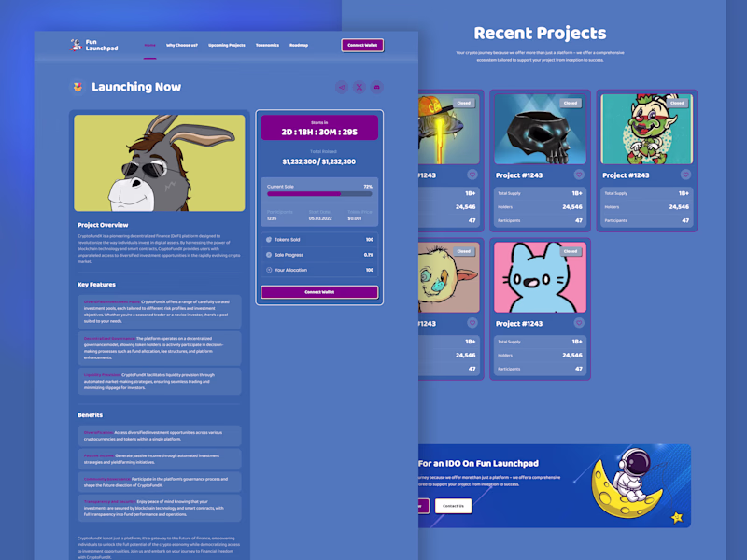Click Total Supply row in skull card
Screen dimensions: 747x560
click(x=541, y=193)
